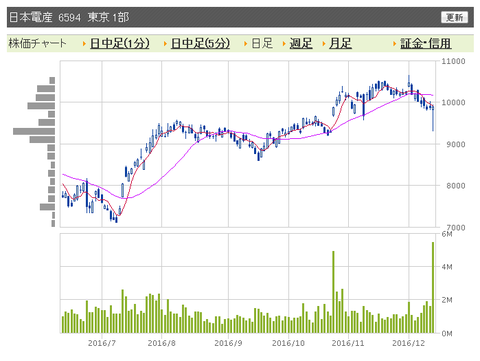Switch to 日中足(5分) chart view
Image resolution: width=480 pixels, height=361 pixels.
click(x=200, y=43)
